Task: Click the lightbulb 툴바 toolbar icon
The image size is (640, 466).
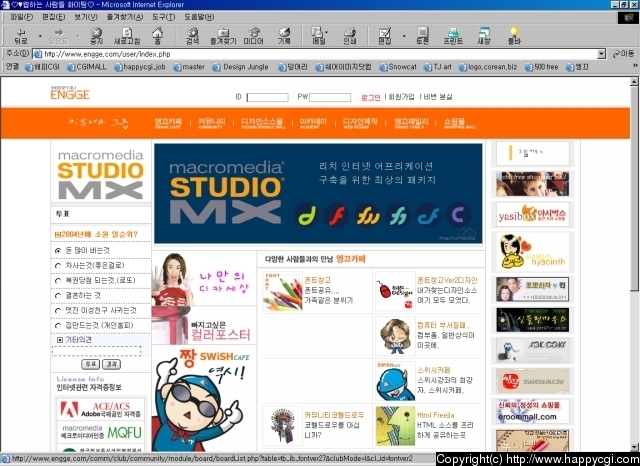Action: (x=514, y=36)
